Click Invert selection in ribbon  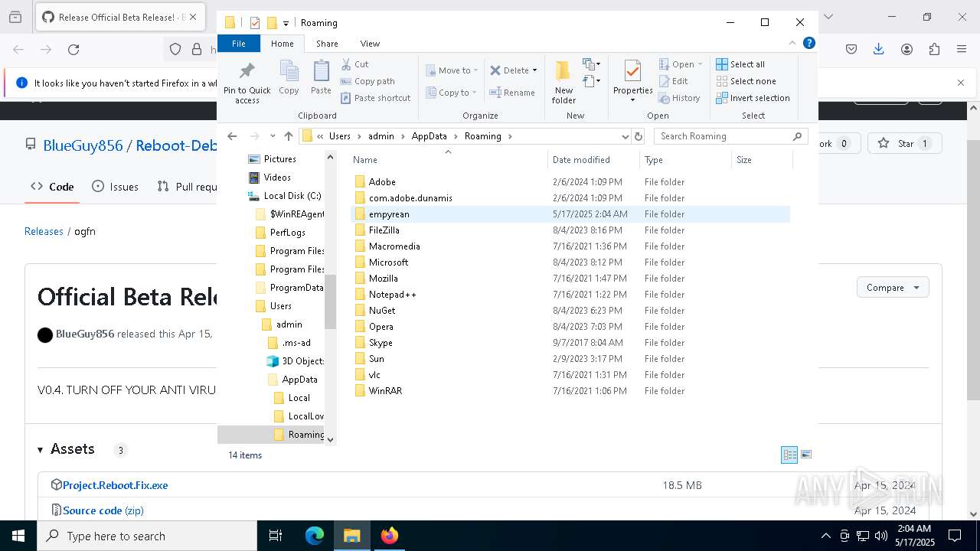(x=753, y=98)
